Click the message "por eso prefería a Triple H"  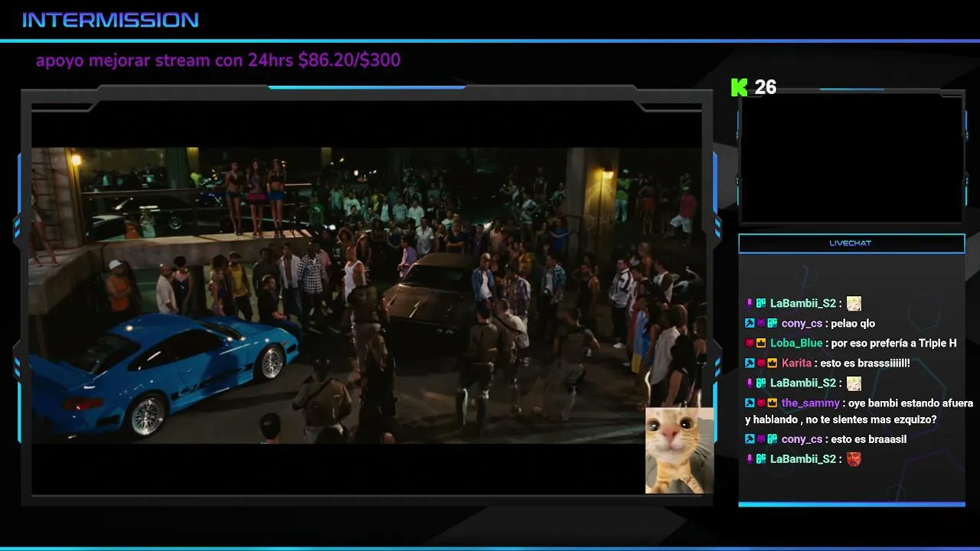tap(893, 344)
